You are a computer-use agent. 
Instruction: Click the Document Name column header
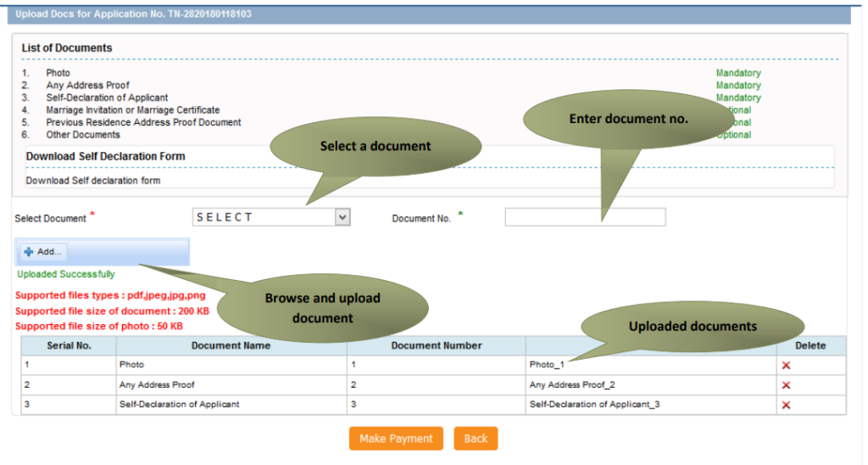[231, 345]
